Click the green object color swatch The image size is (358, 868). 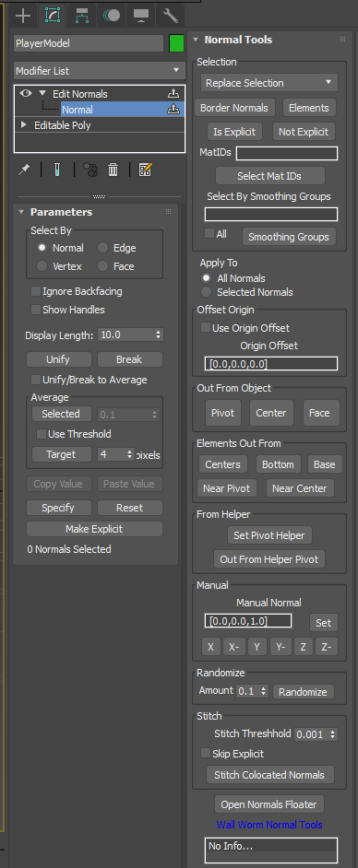point(177,43)
